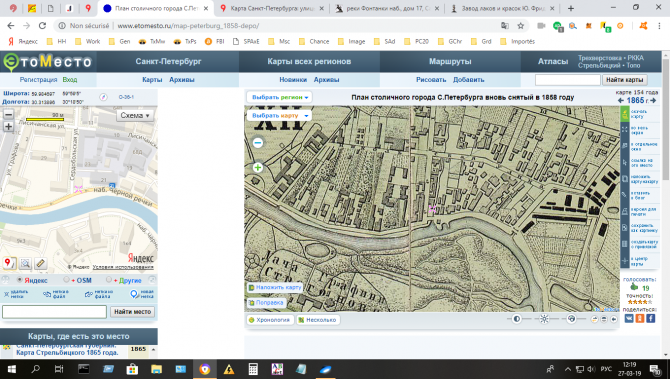Open the old map in fullscreen
The image size is (670, 379).
click(x=625, y=130)
